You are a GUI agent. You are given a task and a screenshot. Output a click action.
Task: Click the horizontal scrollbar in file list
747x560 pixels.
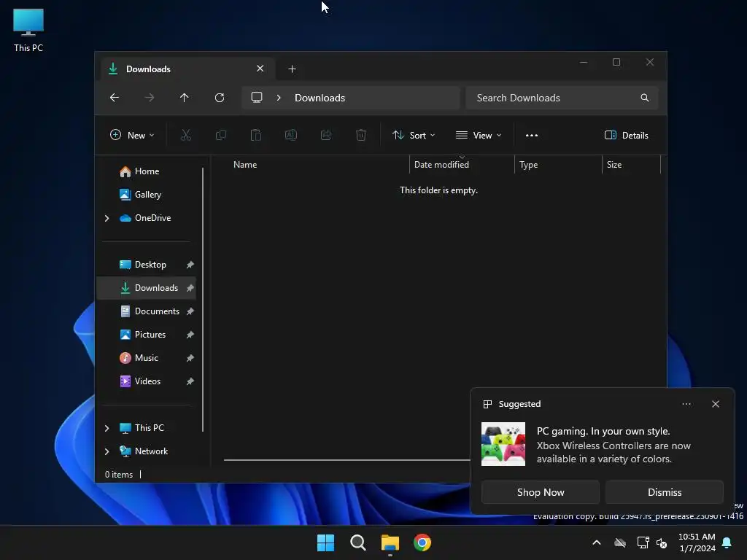point(347,460)
